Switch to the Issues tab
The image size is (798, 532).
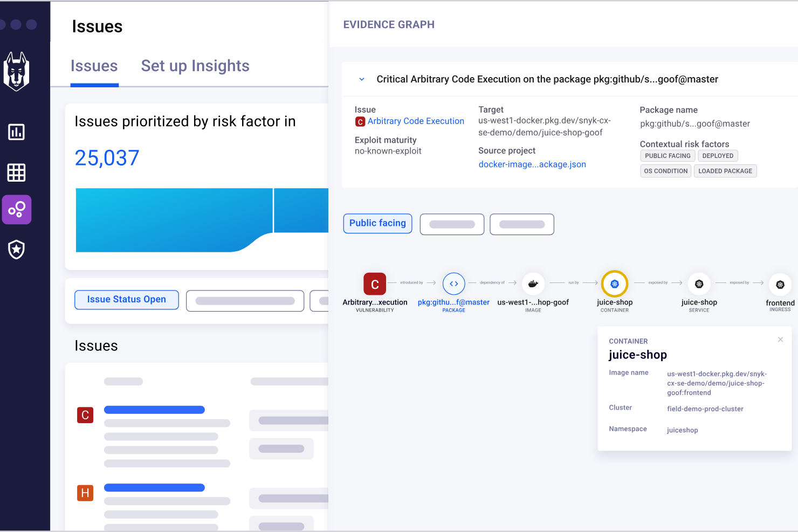click(x=94, y=66)
